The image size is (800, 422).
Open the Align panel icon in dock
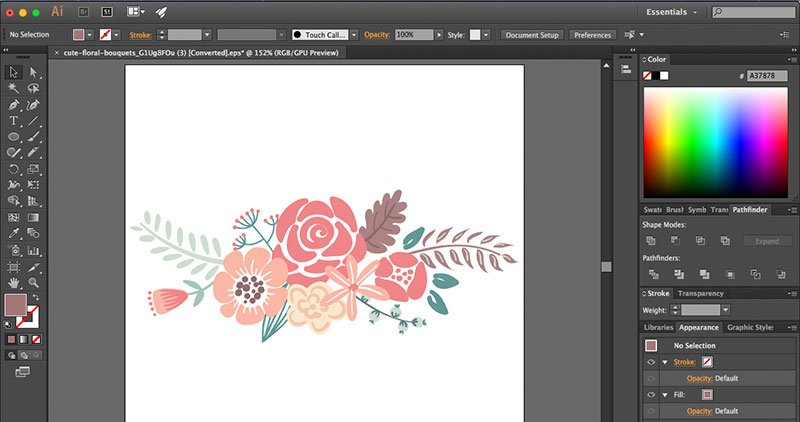pos(626,69)
